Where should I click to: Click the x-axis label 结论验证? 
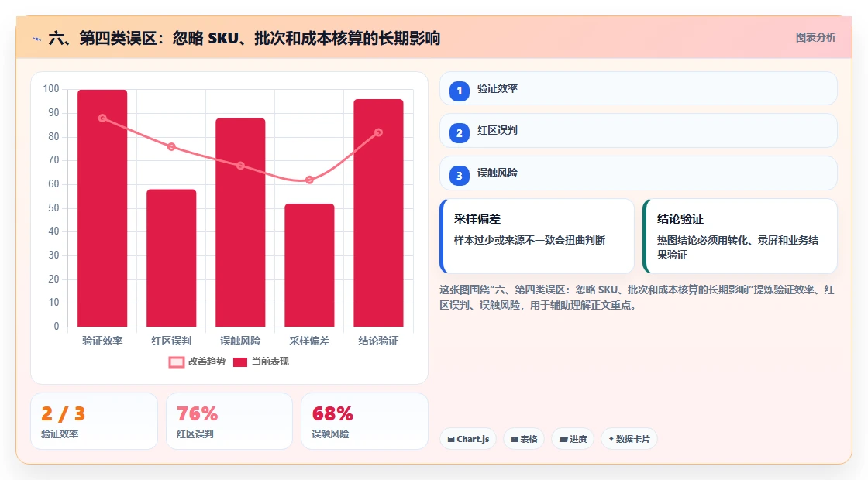[379, 341]
